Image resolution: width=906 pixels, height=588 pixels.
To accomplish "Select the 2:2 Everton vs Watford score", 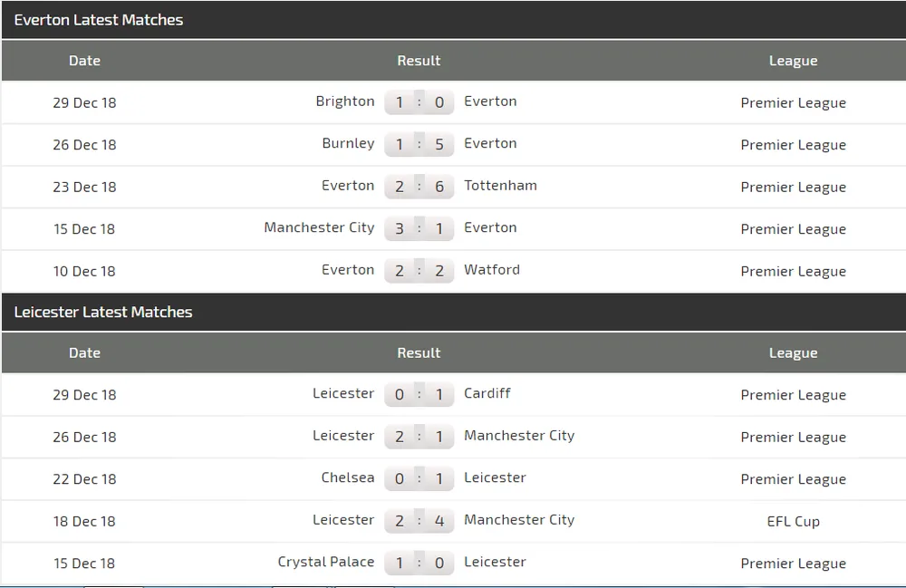I will click(x=419, y=271).
